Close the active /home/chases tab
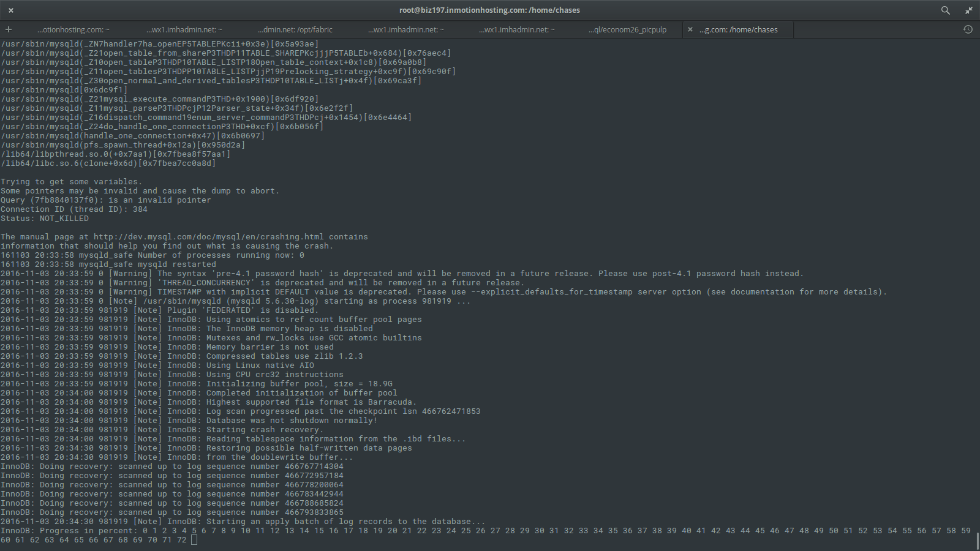The width and height of the screenshot is (980, 551). pyautogui.click(x=690, y=29)
